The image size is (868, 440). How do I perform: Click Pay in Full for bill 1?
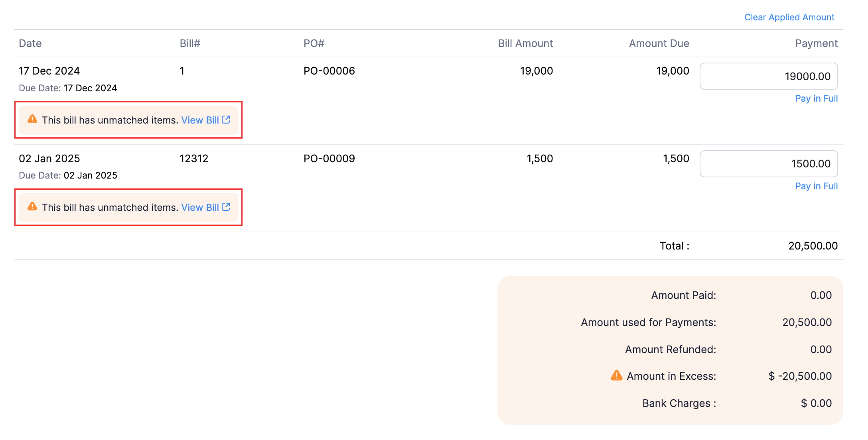pyautogui.click(x=816, y=98)
